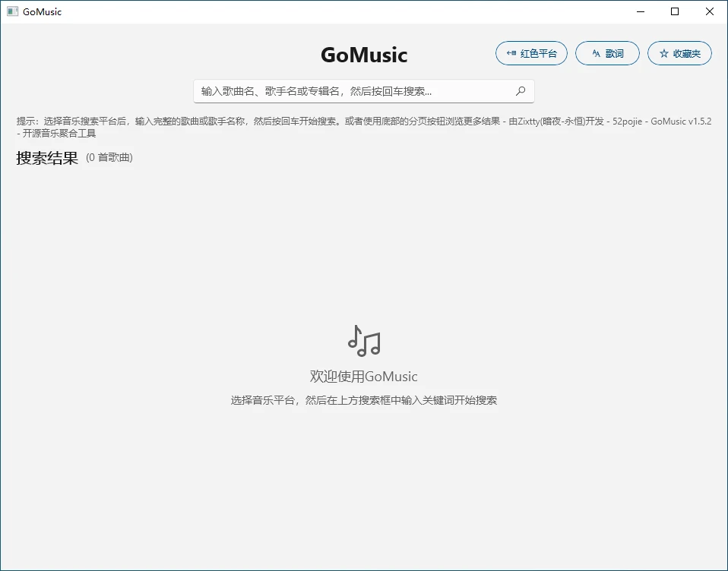Viewport: 728px width, 571px height.
Task: Click the GoMusic window title text
Action: point(43,11)
